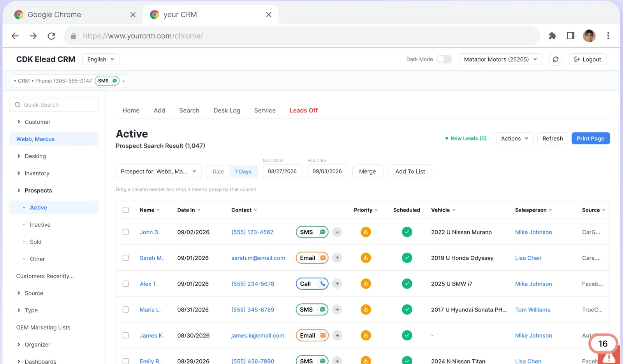Click the Quick Search field
The height and width of the screenshot is (364, 623).
54,105
